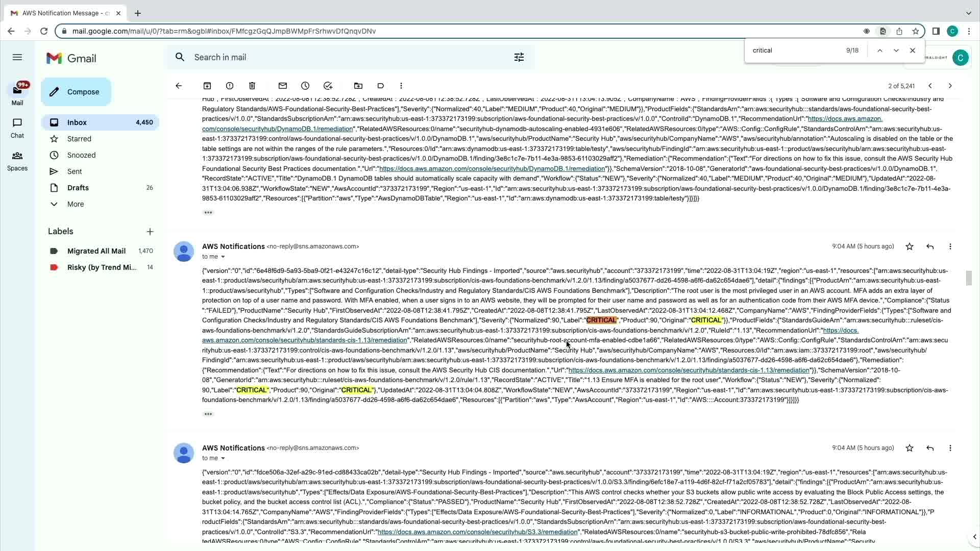
Task: Archive this email conversation
Action: tap(207, 86)
